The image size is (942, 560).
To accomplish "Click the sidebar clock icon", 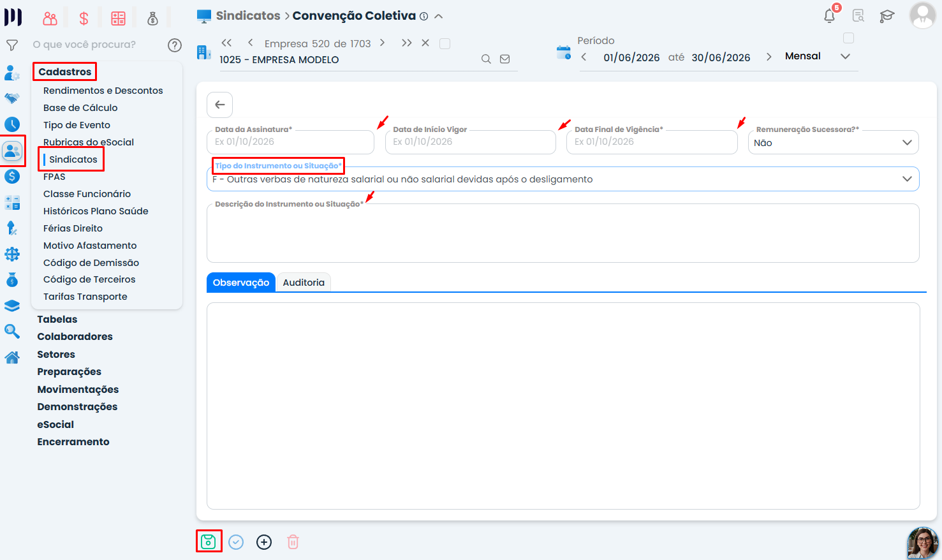I will 12,124.
